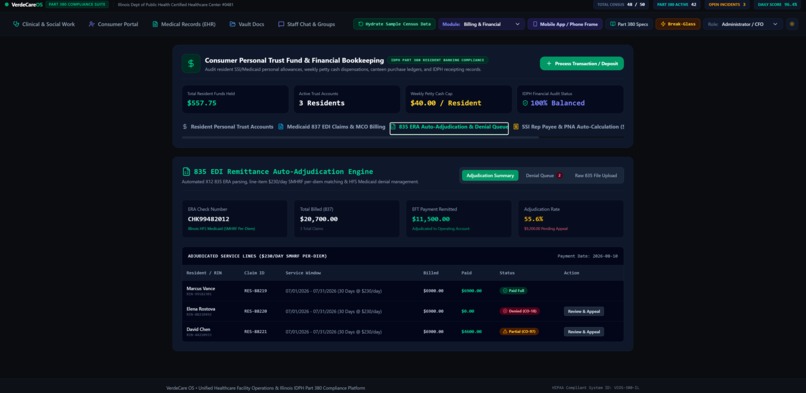
Task: Click claim ID RES-88220
Action: click(255, 311)
